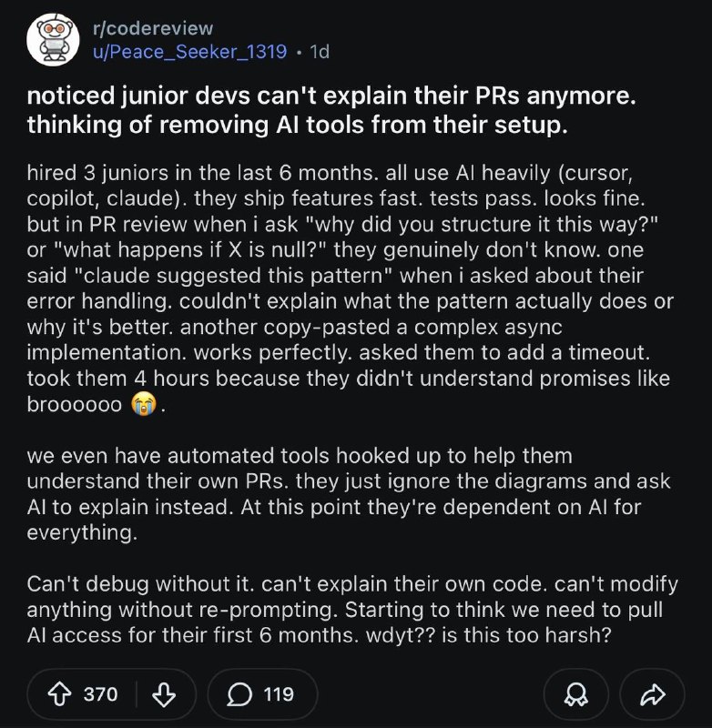Image resolution: width=712 pixels, height=728 pixels.
Task: Click the paragraph starting 'hired 3 juniors'
Action: coord(351,288)
